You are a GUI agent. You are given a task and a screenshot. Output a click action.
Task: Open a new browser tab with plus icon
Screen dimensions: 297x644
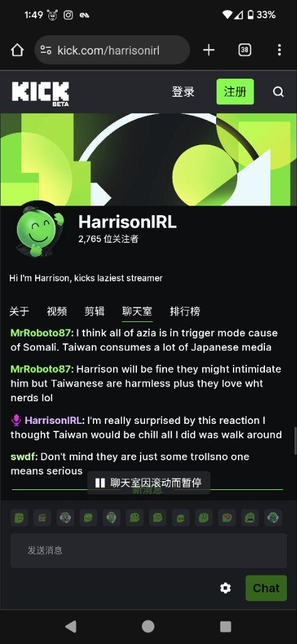click(209, 50)
